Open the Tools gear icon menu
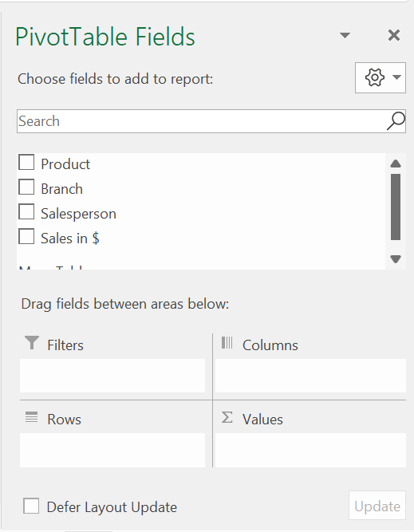The height and width of the screenshot is (532, 414). tap(380, 77)
